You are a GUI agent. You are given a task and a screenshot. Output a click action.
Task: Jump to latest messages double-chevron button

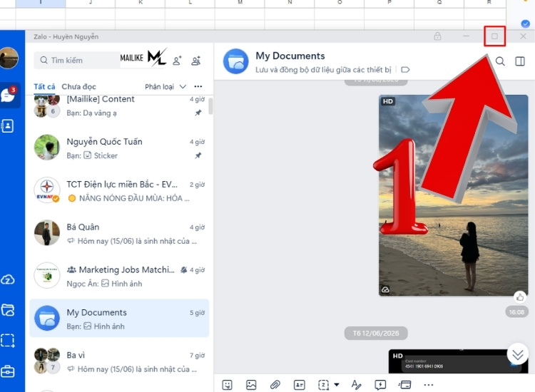[518, 355]
